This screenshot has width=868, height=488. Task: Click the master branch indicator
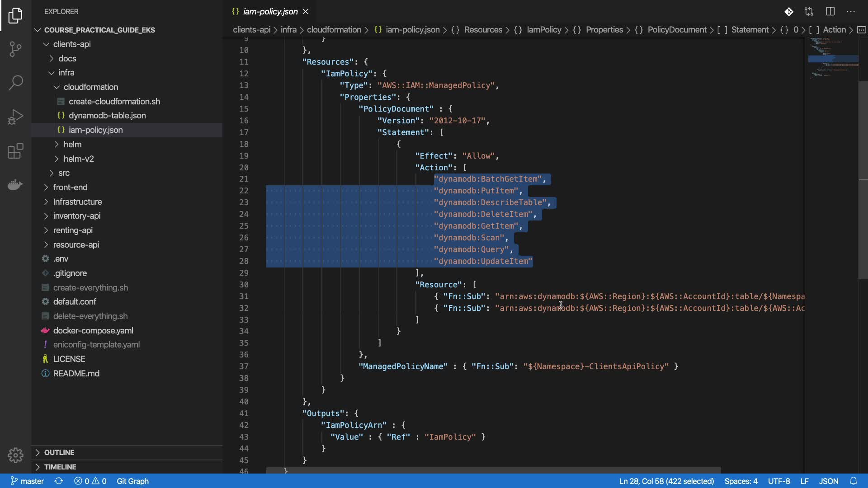point(27,481)
